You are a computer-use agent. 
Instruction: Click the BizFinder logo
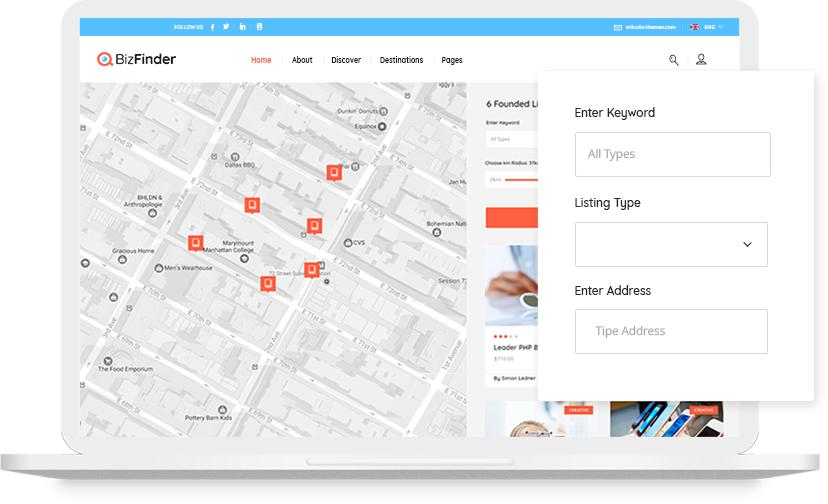coord(137,60)
